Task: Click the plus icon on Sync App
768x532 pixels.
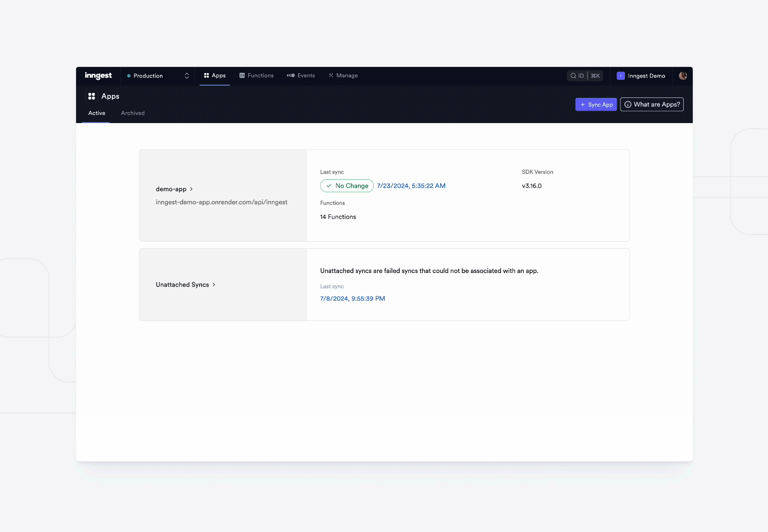Action: (582, 104)
